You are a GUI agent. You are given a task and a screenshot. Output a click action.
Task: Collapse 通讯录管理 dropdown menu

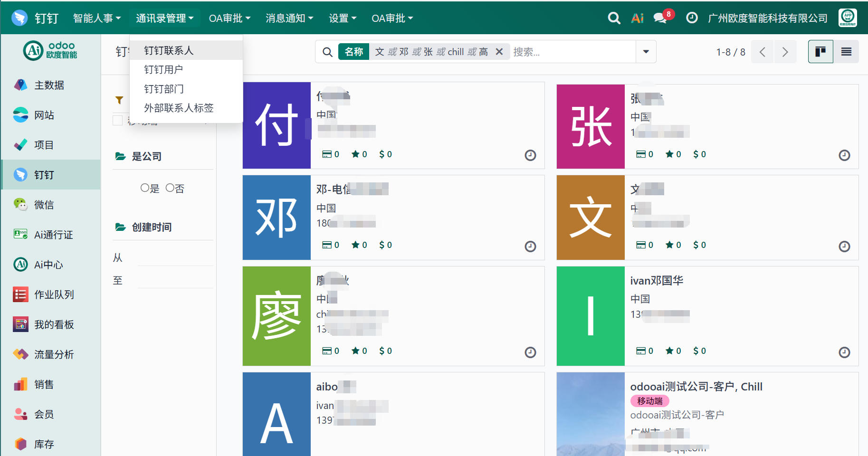(x=164, y=18)
